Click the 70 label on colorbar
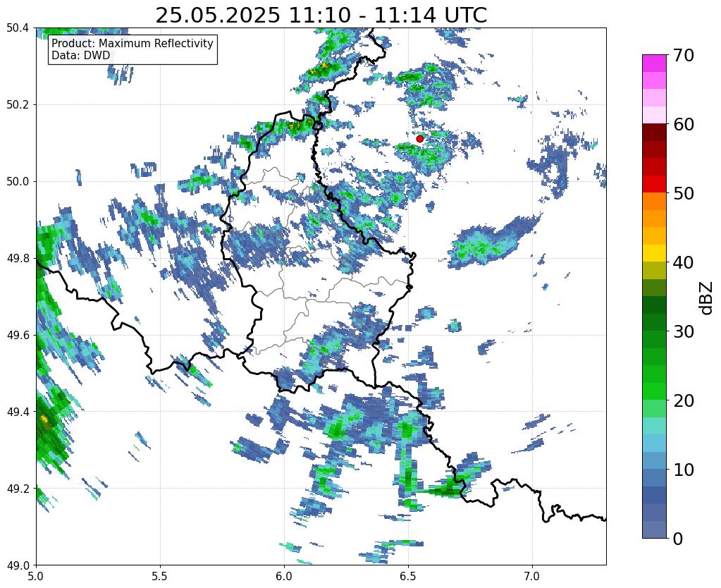The height and width of the screenshot is (588, 721). click(x=683, y=56)
